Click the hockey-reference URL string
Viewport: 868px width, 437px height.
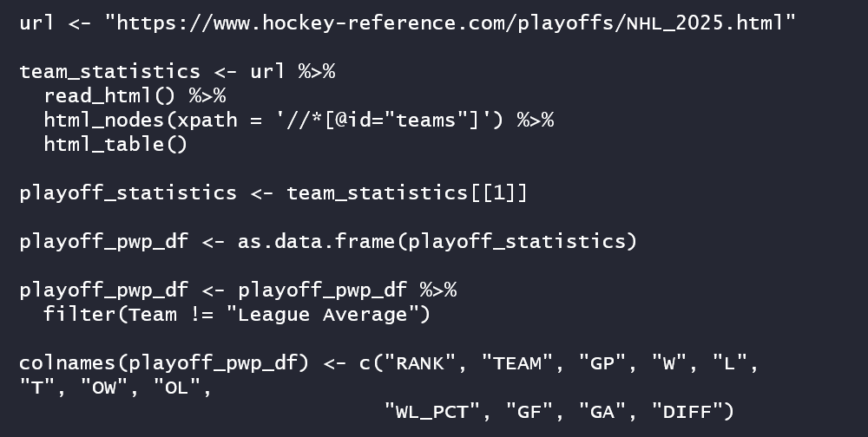(x=450, y=23)
